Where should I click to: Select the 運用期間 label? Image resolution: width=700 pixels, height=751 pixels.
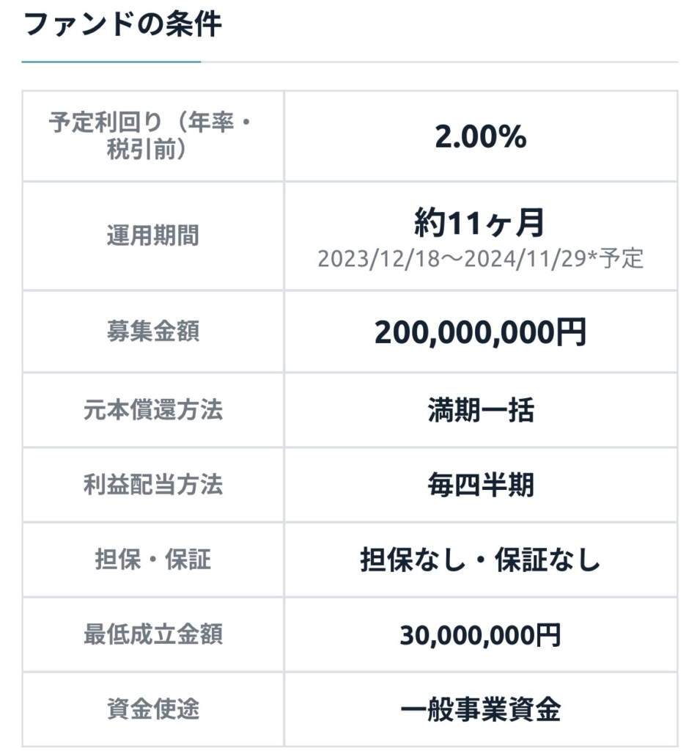tap(152, 236)
